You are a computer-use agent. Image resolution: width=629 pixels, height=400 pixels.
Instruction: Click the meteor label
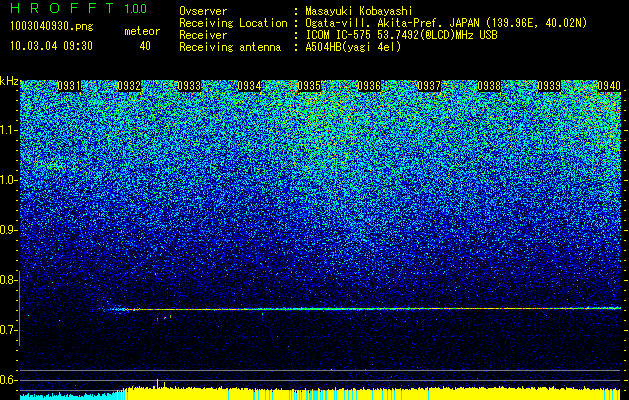click(142, 31)
